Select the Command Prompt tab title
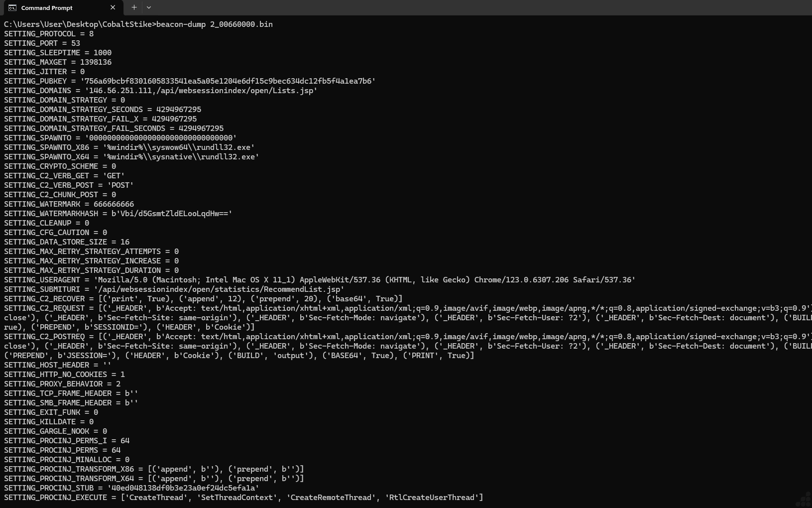The height and width of the screenshot is (508, 812). click(x=47, y=8)
